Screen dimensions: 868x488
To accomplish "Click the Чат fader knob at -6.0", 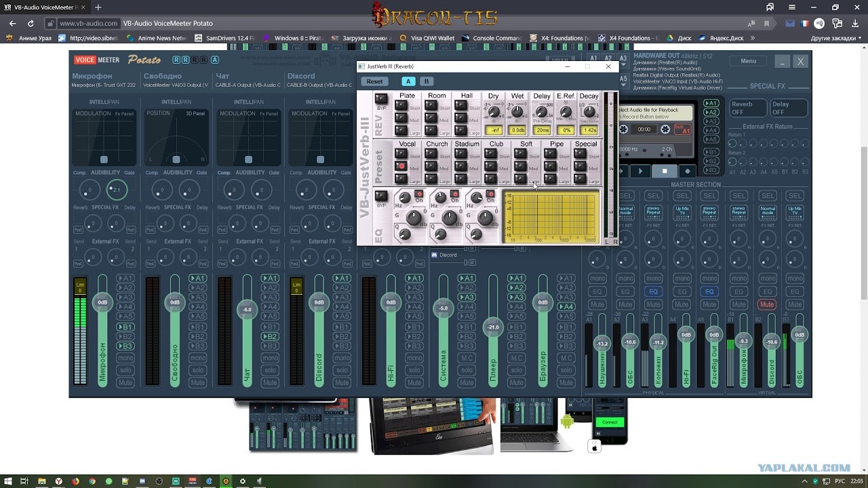I will tap(248, 309).
